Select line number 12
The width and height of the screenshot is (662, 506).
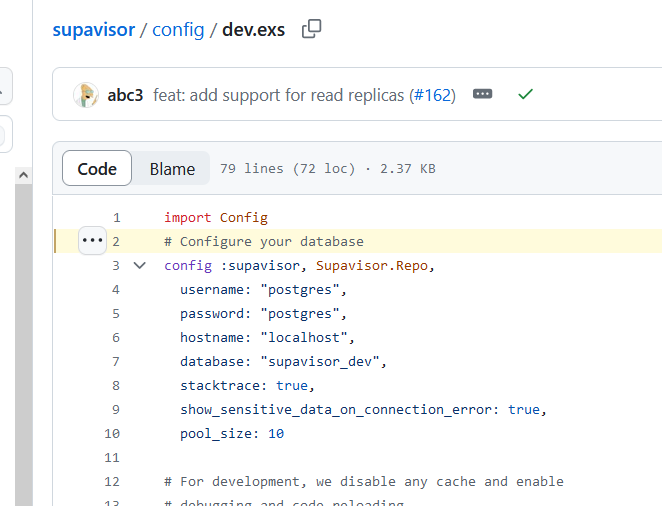(x=112, y=482)
